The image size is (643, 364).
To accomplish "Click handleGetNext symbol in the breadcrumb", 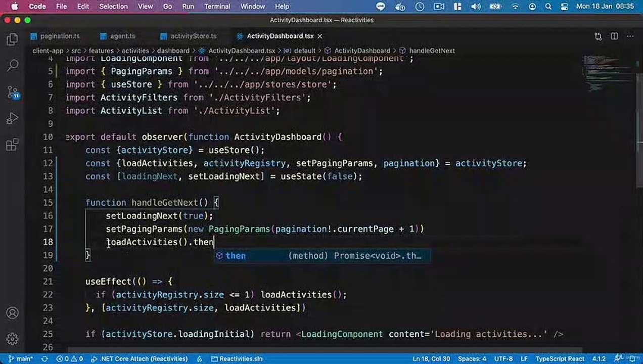I will tap(428, 51).
